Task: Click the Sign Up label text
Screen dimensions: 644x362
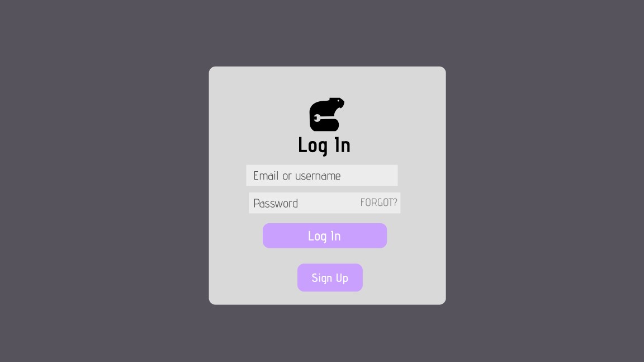Action: [330, 278]
